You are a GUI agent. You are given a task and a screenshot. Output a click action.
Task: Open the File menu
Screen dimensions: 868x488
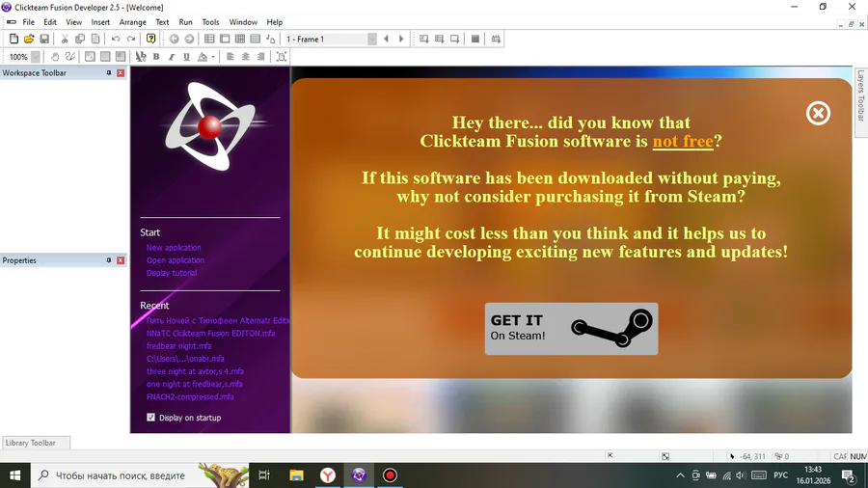point(28,22)
